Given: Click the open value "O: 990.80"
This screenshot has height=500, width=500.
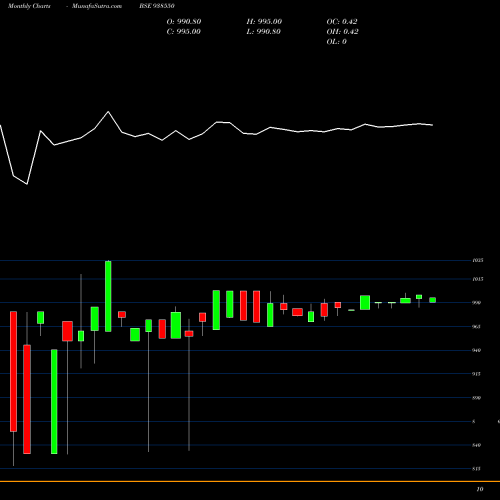Looking at the screenshot, I should click(x=184, y=22).
